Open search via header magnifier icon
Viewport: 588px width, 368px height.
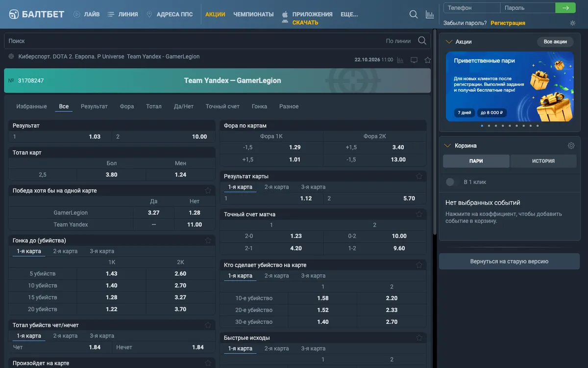414,14
